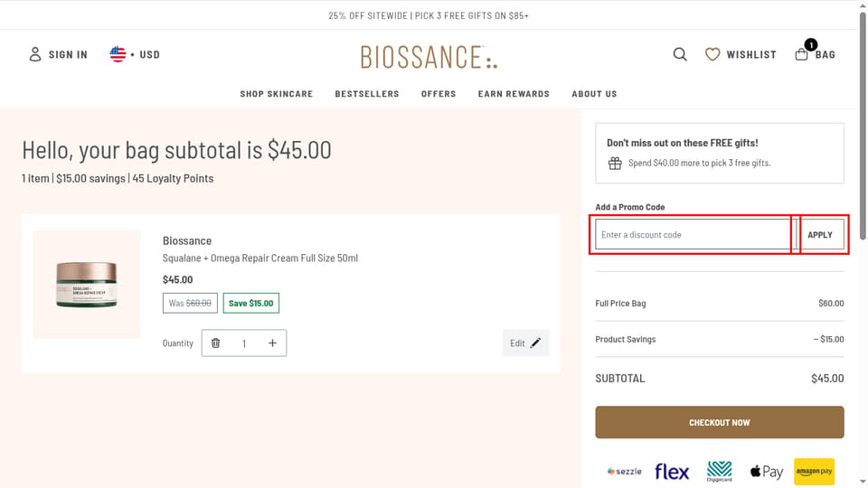Click the Sign In user icon
This screenshot has height=488, width=868.
[x=35, y=54]
